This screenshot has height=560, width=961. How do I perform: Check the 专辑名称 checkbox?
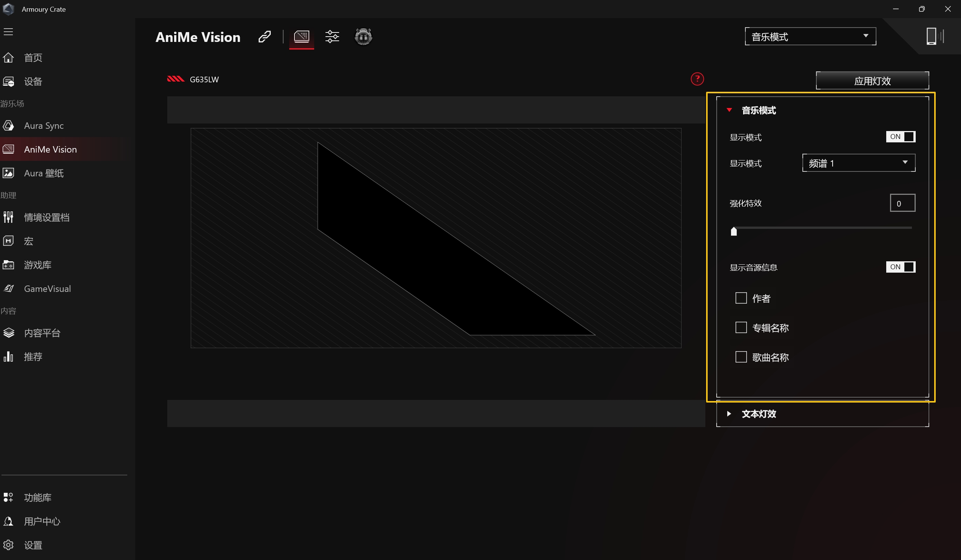coord(740,327)
